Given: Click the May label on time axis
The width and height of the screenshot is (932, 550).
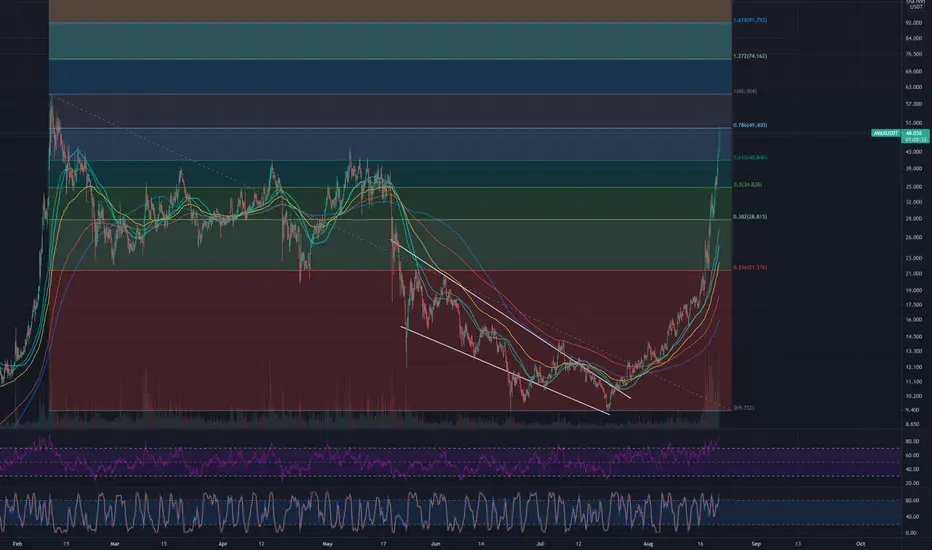Looking at the screenshot, I should click(x=328, y=544).
